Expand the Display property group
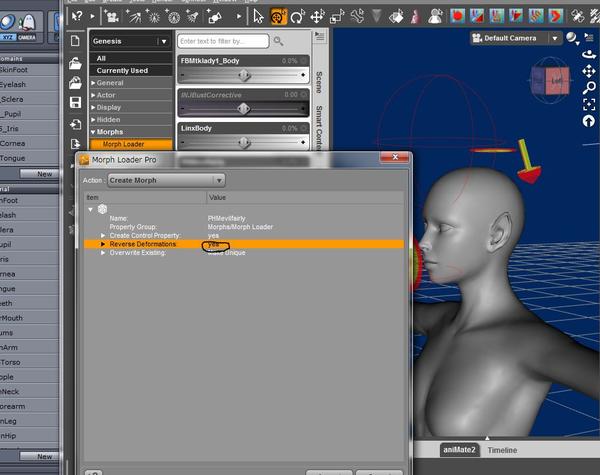This screenshot has width=600, height=475. tap(93, 107)
